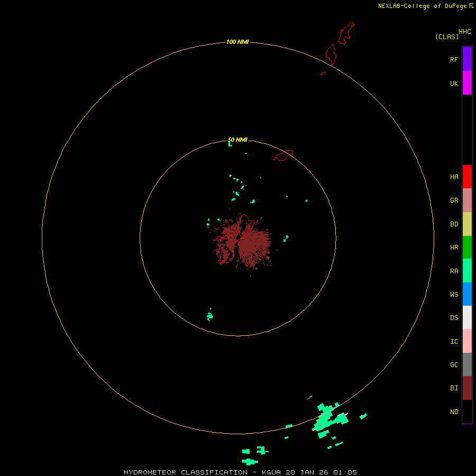The width and height of the screenshot is (476, 476).
Task: Click the UK legend label
Action: [x=454, y=83]
